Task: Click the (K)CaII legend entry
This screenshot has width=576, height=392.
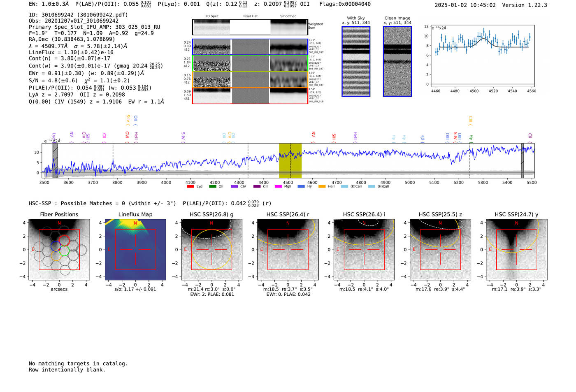Action: (351, 186)
